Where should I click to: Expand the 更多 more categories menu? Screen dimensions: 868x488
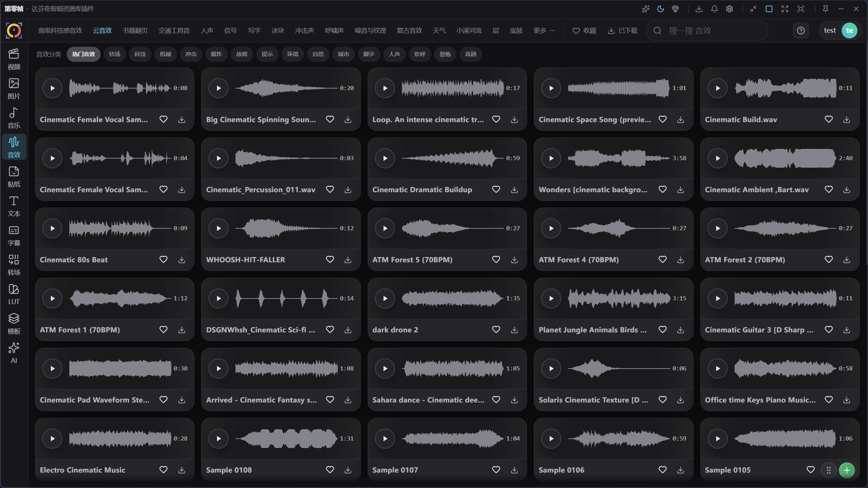544,31
